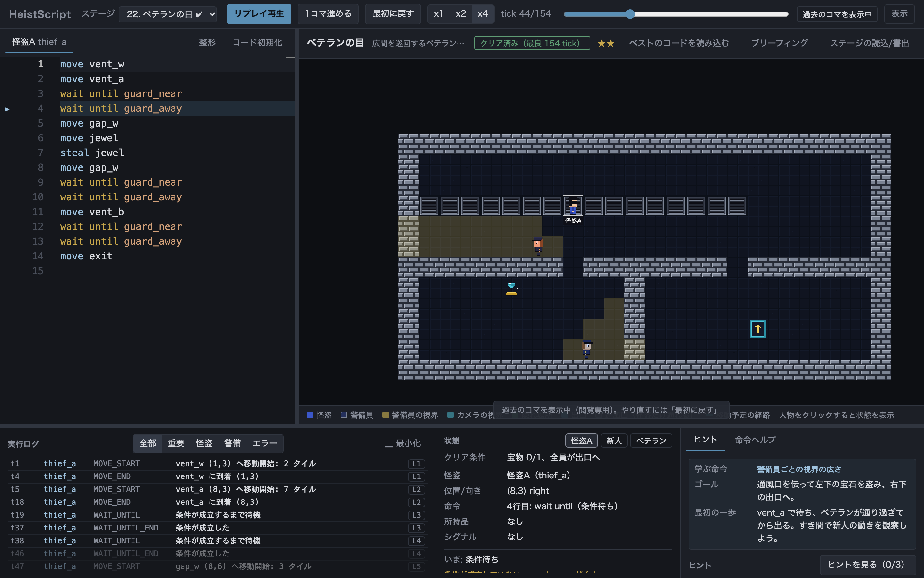924x578 pixels.
Task: Set playback speed to x1
Action: click(439, 14)
